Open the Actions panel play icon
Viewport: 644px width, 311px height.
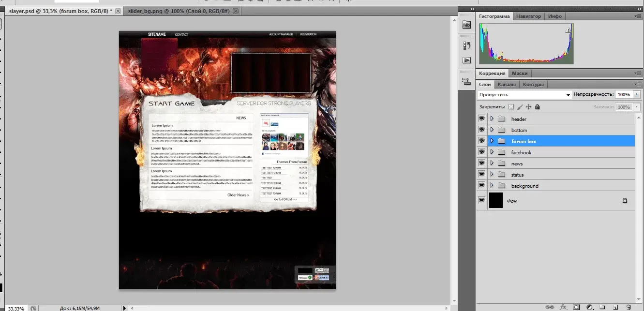tap(466, 60)
